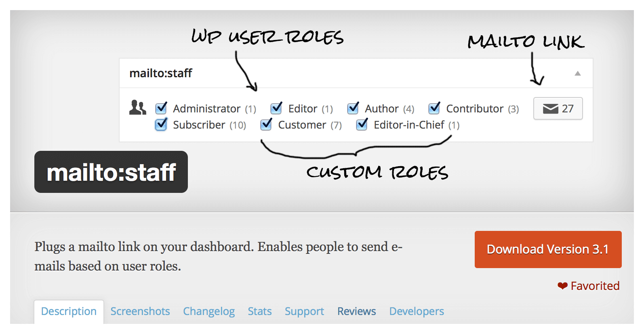Uncheck the Editor role checkbox
Image resolution: width=644 pixels, height=334 pixels.
tap(276, 108)
